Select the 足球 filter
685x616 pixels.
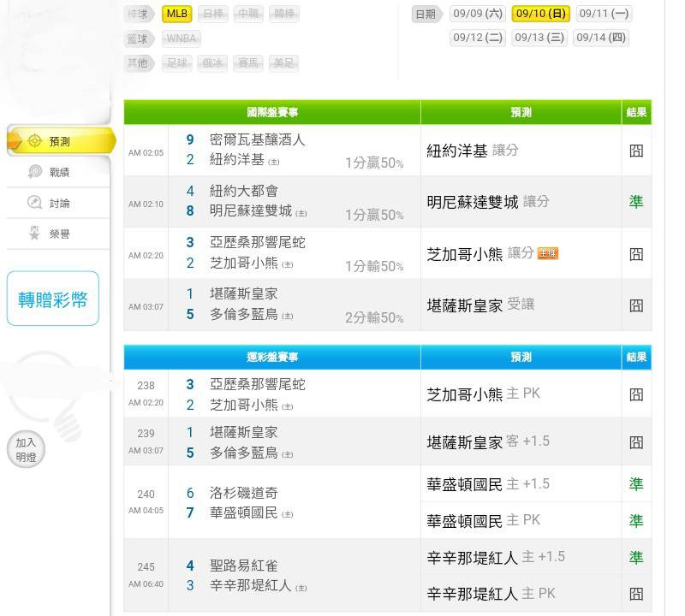click(177, 63)
